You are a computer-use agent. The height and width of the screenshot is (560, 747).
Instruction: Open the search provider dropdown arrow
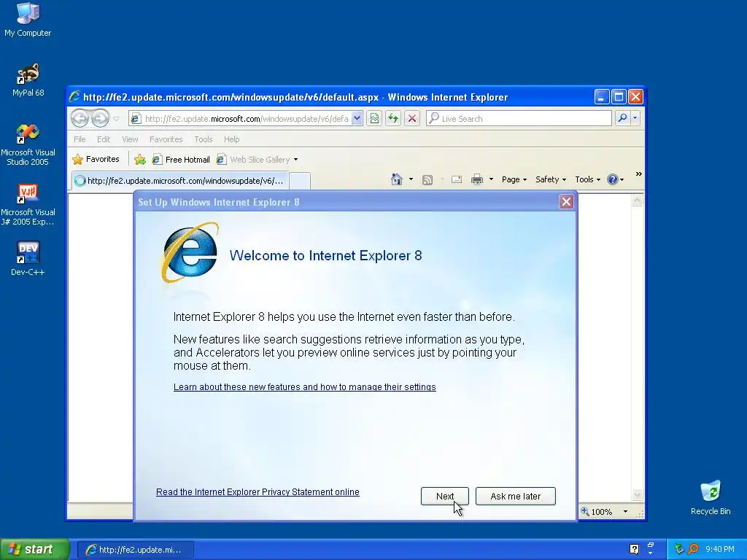click(635, 118)
